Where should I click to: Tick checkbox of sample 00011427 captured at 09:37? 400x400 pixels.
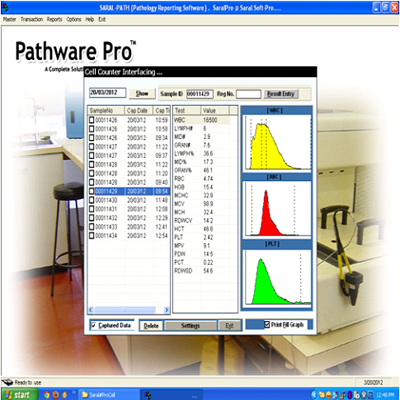(92, 156)
